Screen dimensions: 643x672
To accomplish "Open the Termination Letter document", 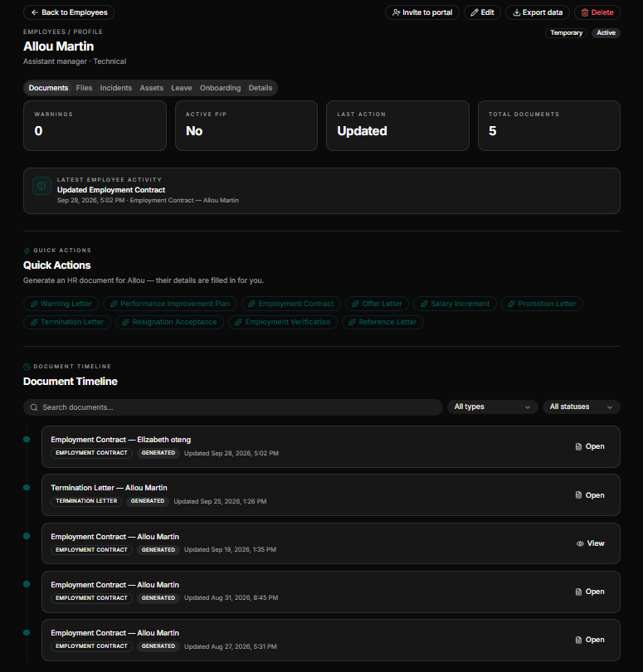I will tap(590, 495).
